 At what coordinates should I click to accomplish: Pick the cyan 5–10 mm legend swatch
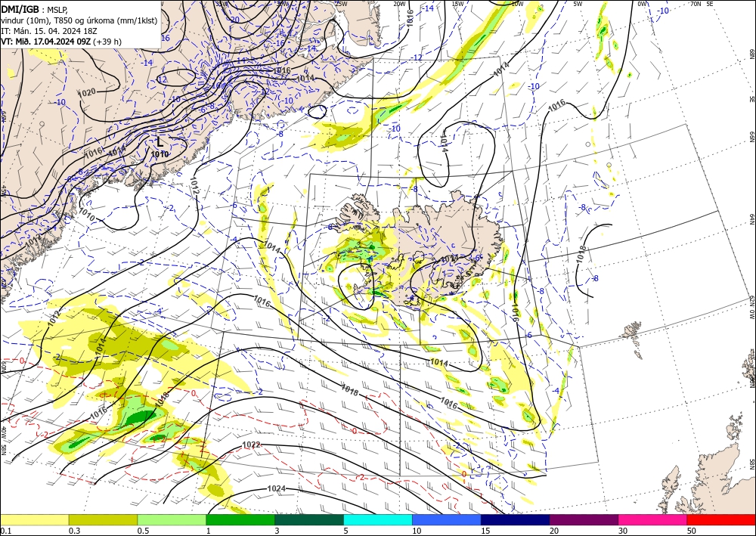[x=378, y=519]
